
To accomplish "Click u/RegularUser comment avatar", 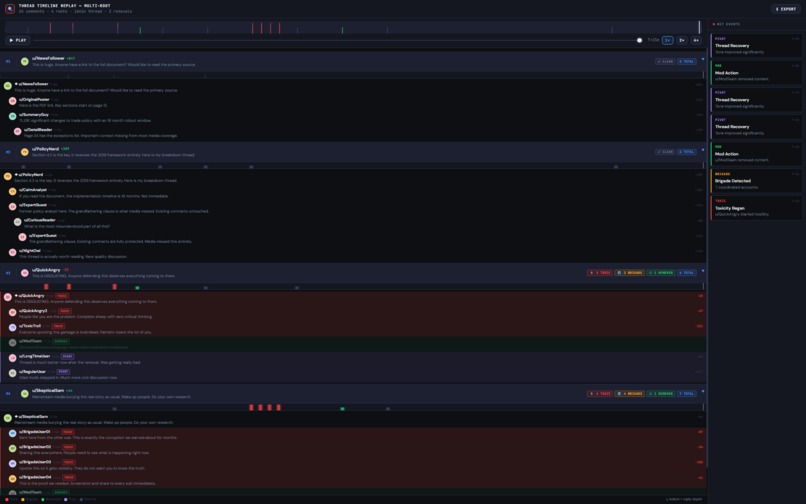I will [12, 373].
